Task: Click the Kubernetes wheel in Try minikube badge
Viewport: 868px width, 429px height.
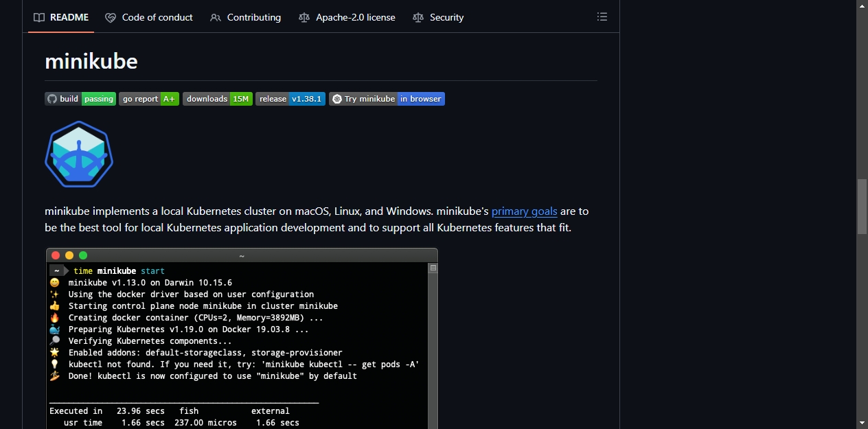Action: [x=336, y=99]
